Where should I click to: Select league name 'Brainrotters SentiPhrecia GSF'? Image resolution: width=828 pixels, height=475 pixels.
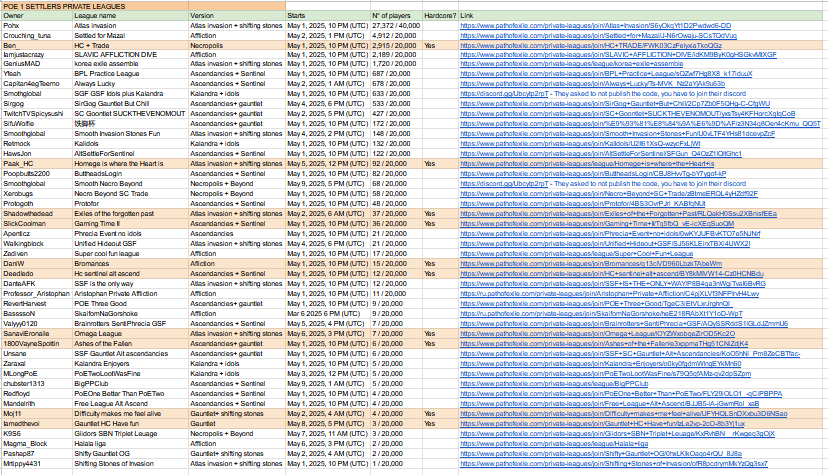(x=130, y=324)
